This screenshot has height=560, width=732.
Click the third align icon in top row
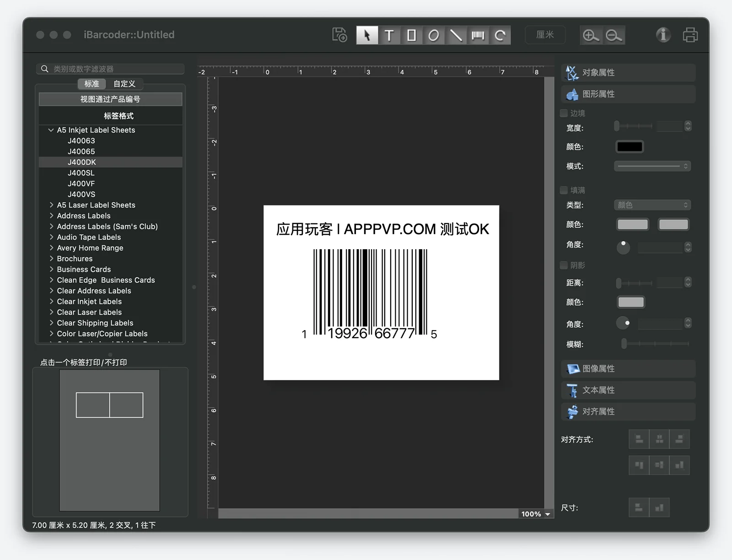click(679, 439)
